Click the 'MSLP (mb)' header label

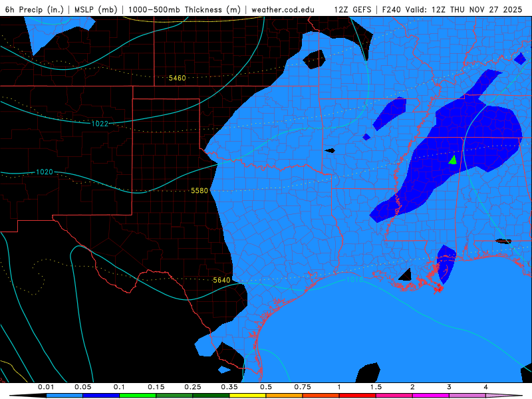tap(96, 9)
